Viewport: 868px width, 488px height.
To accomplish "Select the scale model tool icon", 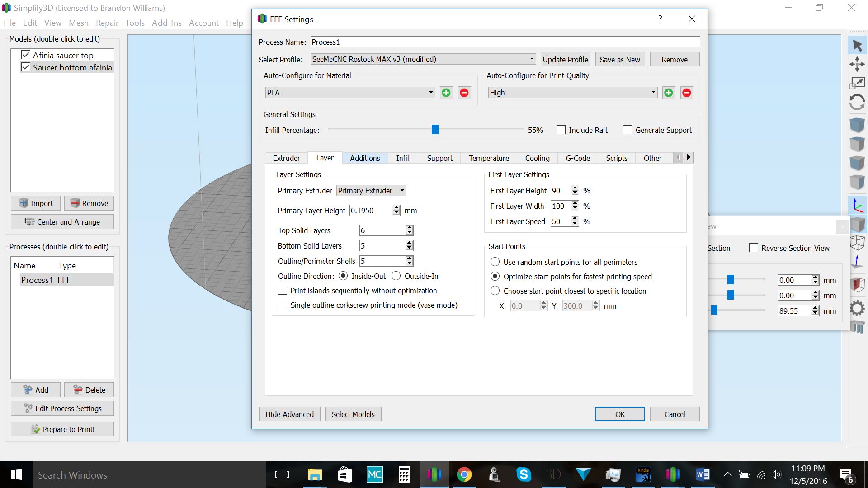I will [x=857, y=83].
